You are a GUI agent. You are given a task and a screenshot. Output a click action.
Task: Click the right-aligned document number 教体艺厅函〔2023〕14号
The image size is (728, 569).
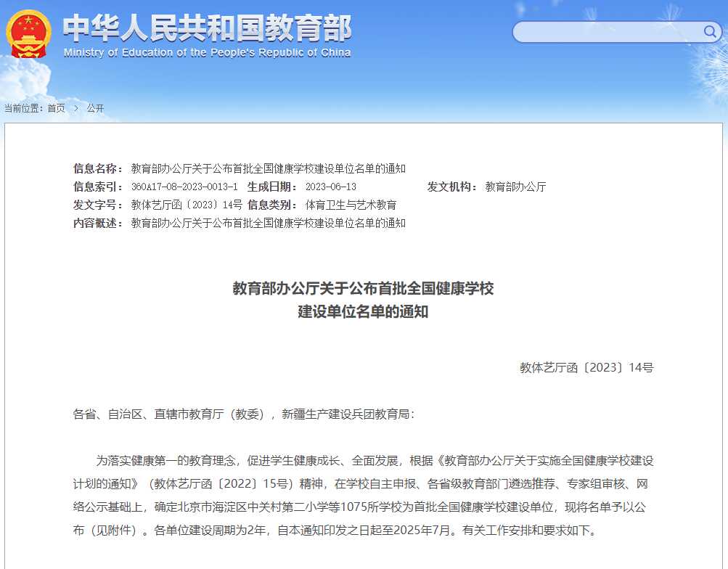[x=586, y=367]
